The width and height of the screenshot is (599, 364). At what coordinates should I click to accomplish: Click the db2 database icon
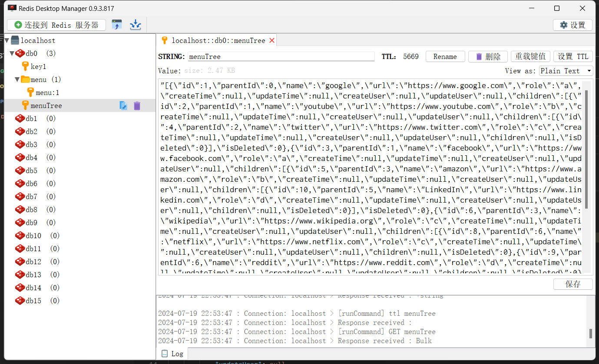[x=20, y=131]
